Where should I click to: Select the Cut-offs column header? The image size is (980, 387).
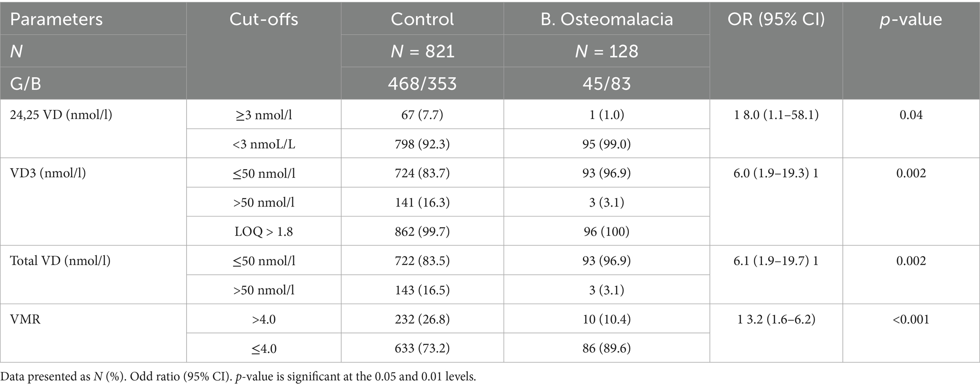[x=263, y=19]
